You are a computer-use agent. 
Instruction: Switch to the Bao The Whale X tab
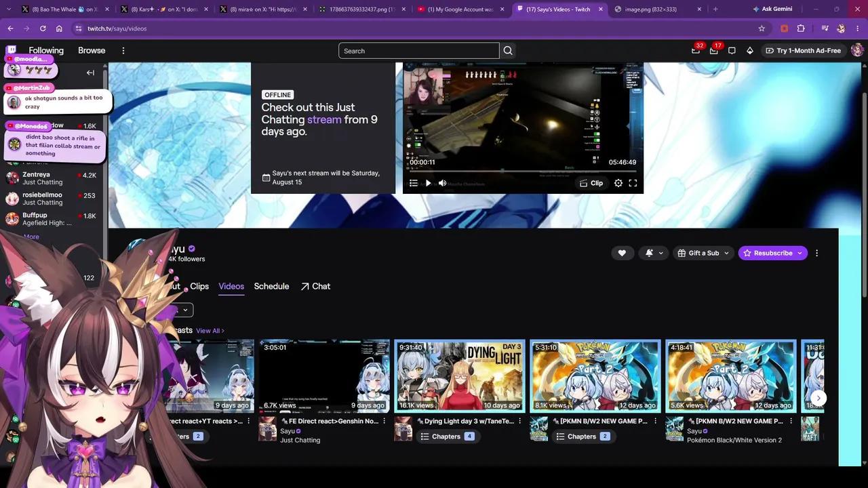[x=64, y=9]
